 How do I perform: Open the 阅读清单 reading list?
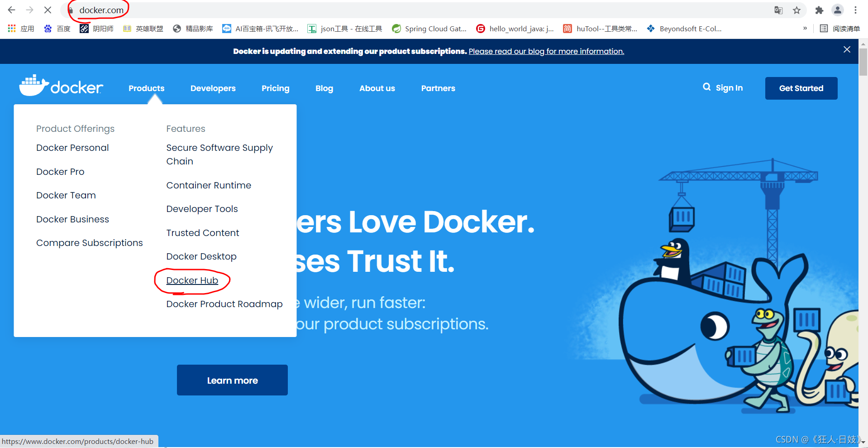click(x=840, y=29)
